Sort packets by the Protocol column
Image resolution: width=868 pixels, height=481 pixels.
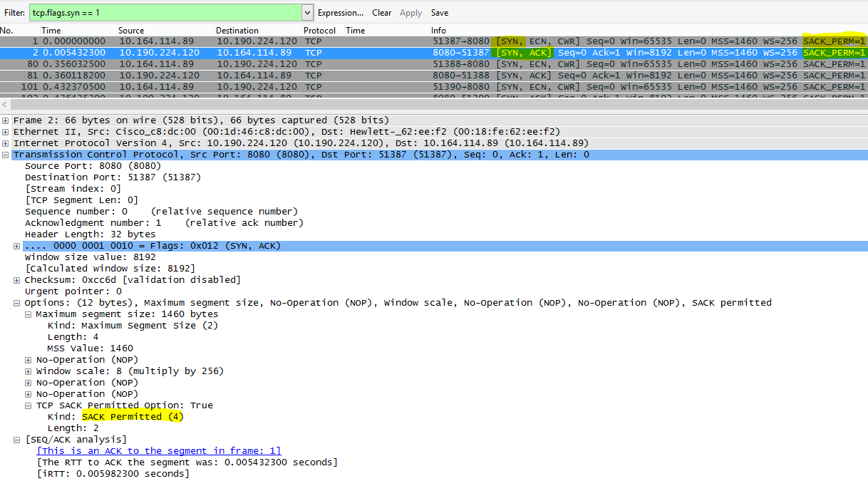(319, 30)
